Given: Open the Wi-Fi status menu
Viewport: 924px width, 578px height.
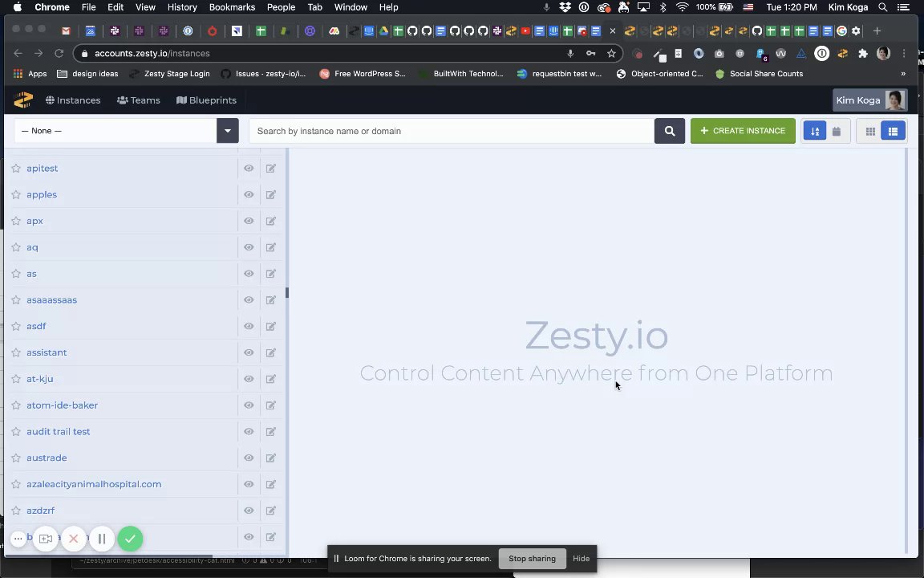Looking at the screenshot, I should click(x=683, y=7).
